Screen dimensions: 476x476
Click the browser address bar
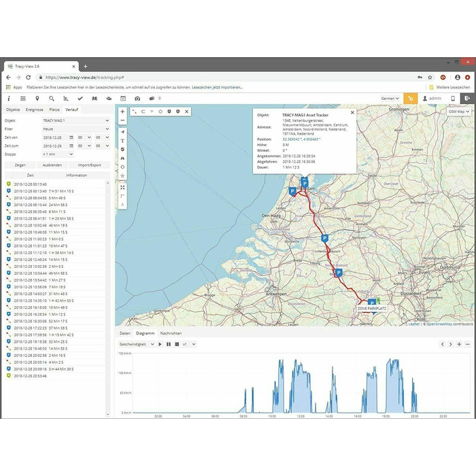[224, 78]
